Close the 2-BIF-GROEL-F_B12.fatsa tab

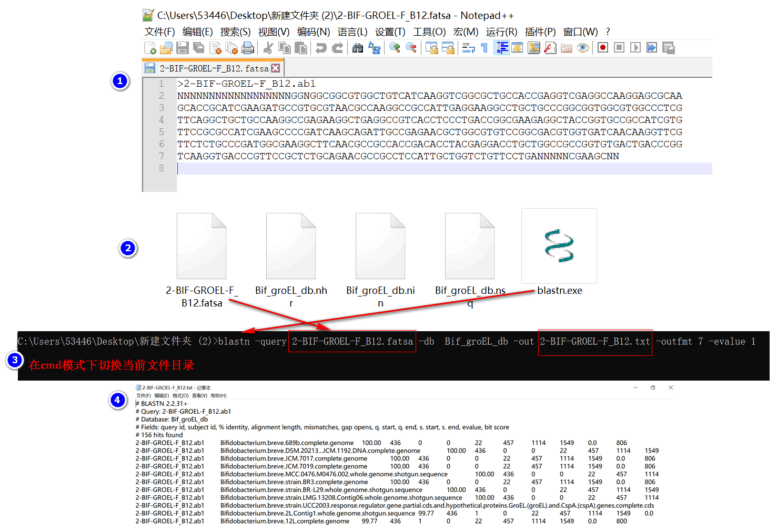276,68
